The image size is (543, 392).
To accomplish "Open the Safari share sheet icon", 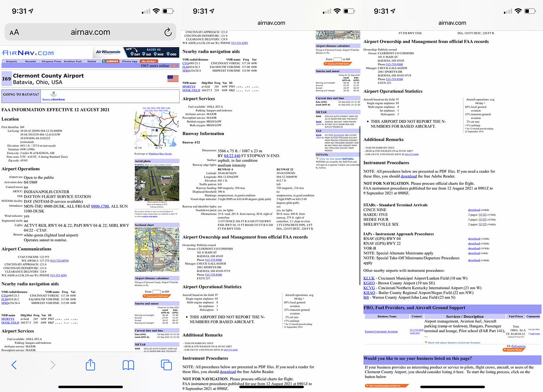I will tap(90, 365).
